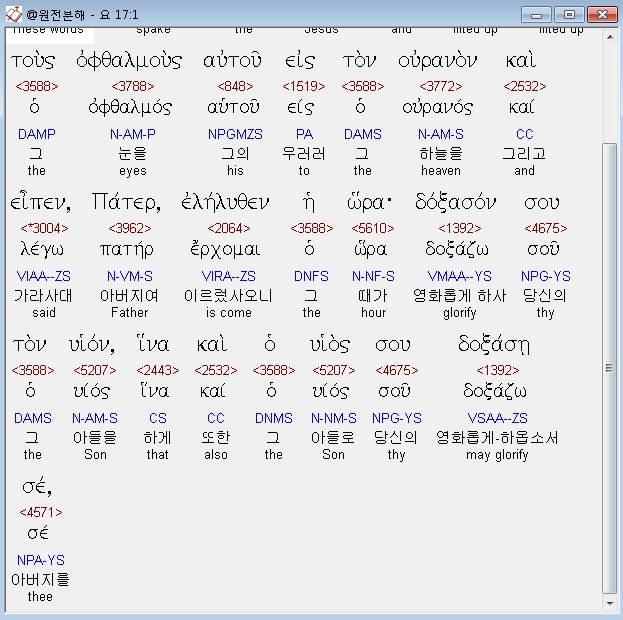Click the parsing code PA
Screen dimensions: 623x620
coord(304,134)
